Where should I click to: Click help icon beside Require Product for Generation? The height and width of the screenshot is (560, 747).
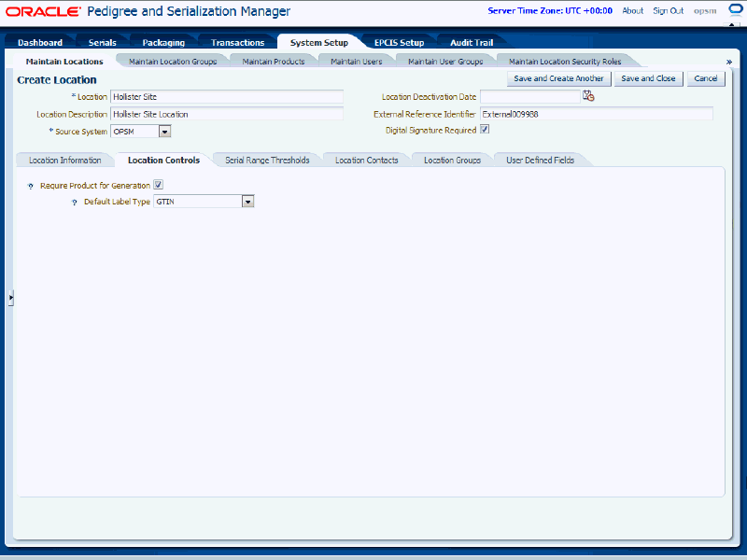point(31,186)
